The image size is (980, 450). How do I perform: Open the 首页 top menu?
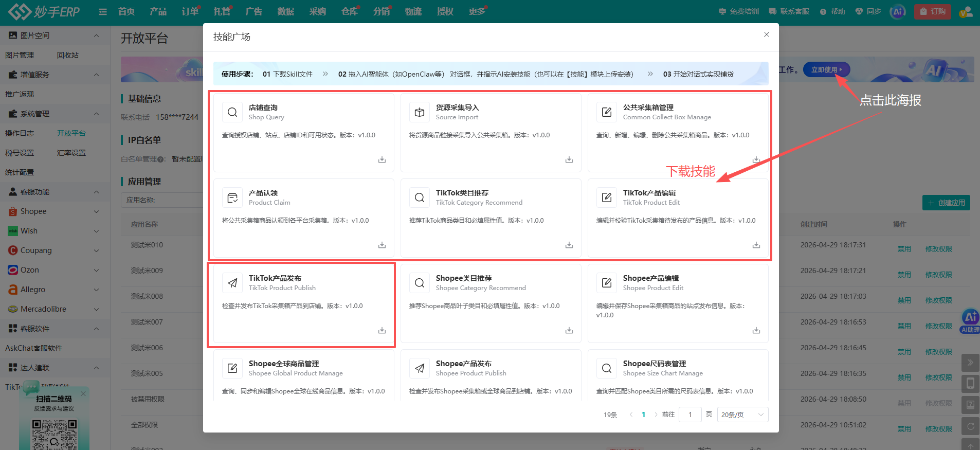126,12
